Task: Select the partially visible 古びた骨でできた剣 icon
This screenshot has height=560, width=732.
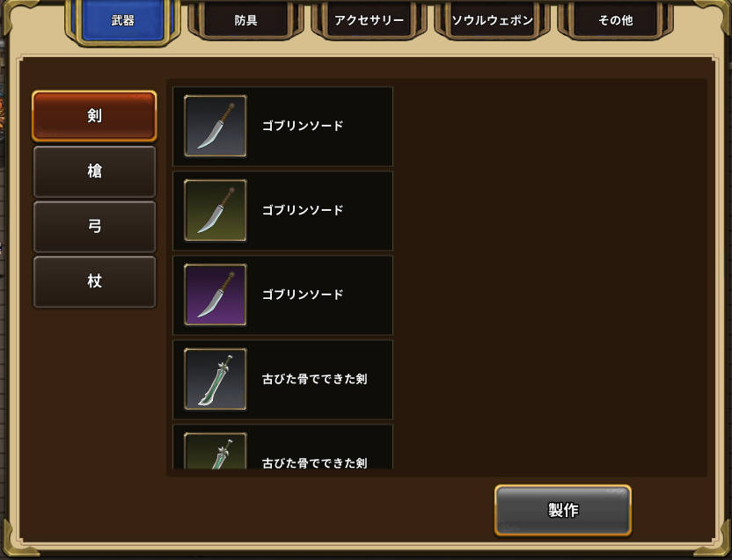Action: pyautogui.click(x=216, y=451)
